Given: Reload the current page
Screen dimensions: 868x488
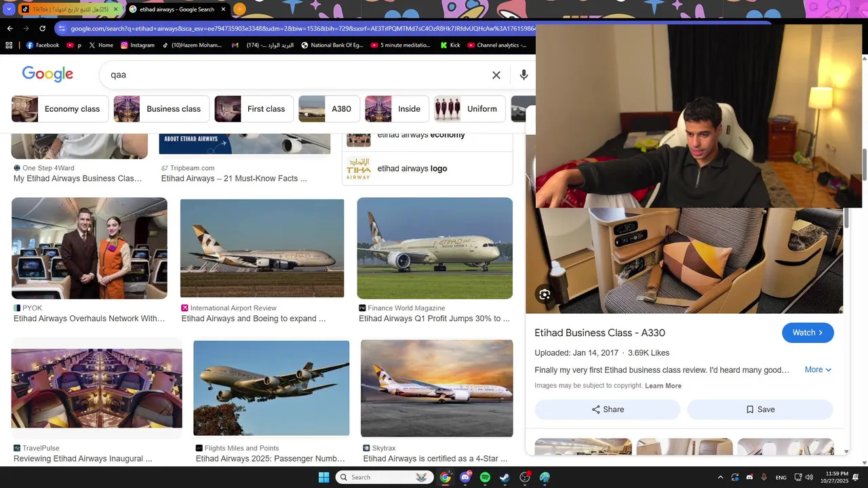Looking at the screenshot, I should pyautogui.click(x=42, y=28).
